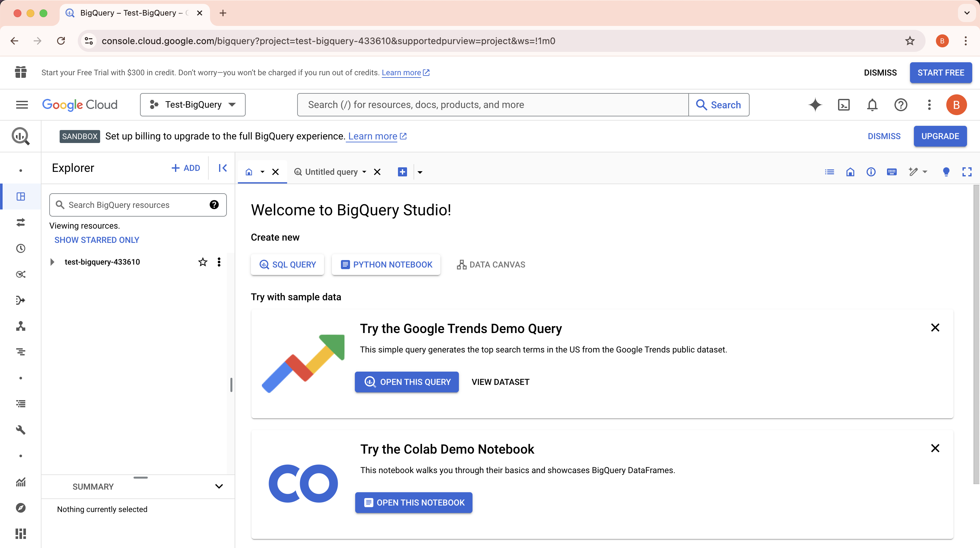Image resolution: width=980 pixels, height=548 pixels.
Task: Collapse the Explorer panel
Action: tap(223, 168)
